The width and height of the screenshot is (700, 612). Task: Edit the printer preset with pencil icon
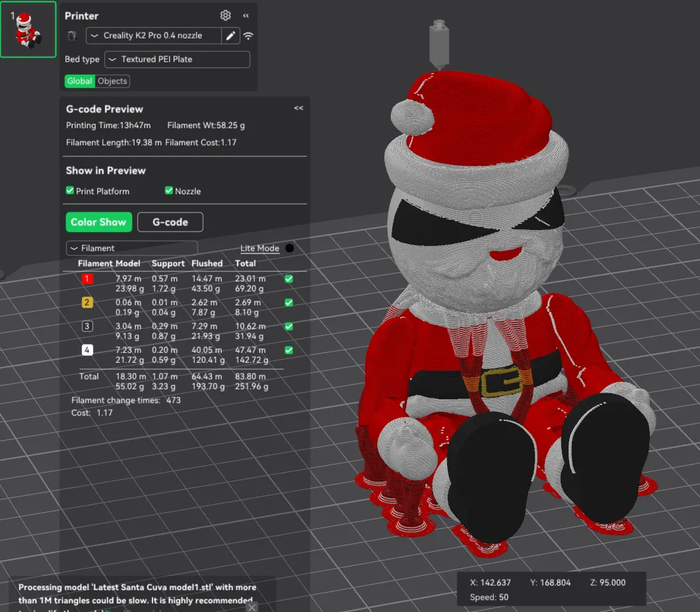click(x=230, y=36)
